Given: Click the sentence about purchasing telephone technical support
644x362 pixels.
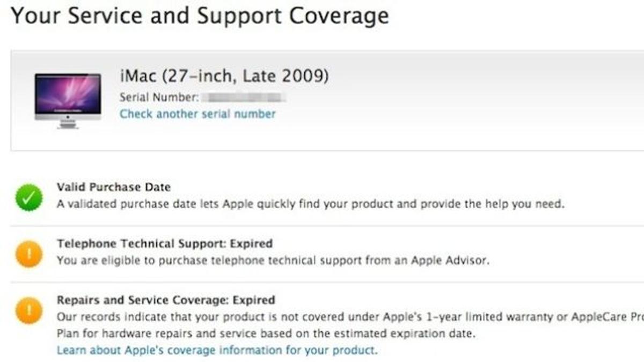Looking at the screenshot, I should pos(273,261).
